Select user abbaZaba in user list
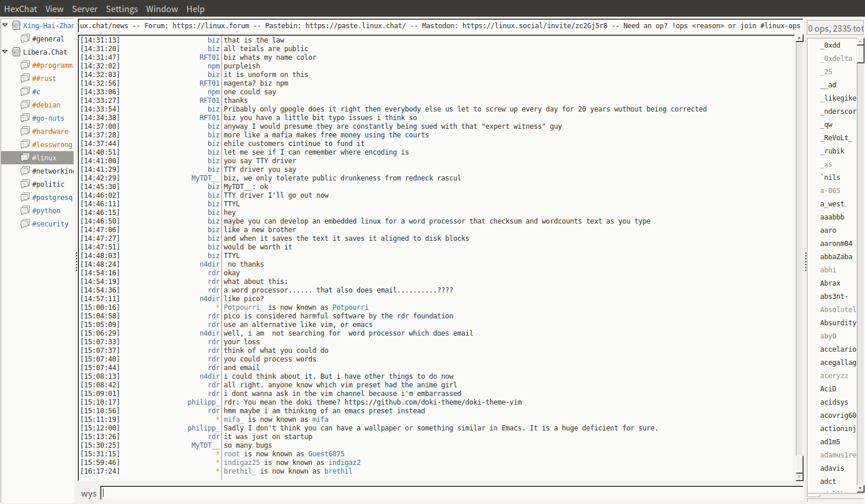The width and height of the screenshot is (865, 504). coord(836,257)
